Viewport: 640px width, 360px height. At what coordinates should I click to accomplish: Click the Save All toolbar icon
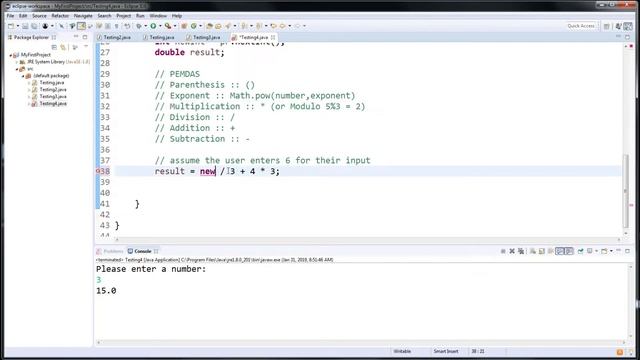[x=34, y=26]
